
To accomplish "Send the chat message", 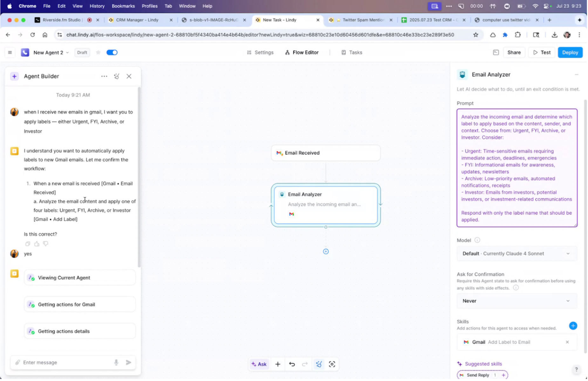I will (x=128, y=363).
